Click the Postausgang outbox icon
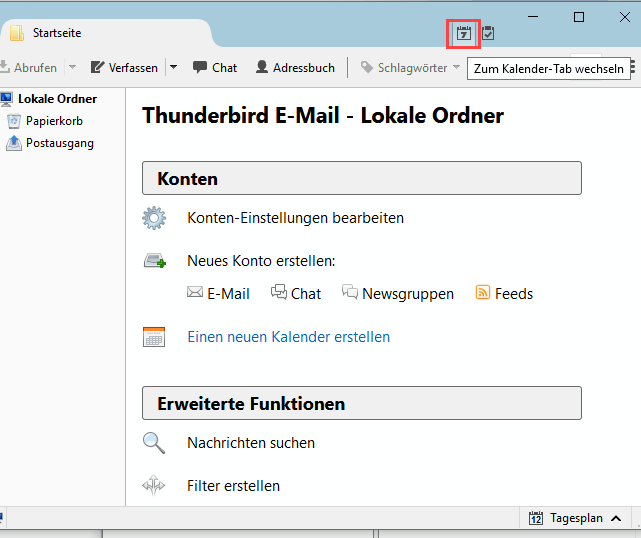Screen dimensions: 641x538 [x=14, y=143]
